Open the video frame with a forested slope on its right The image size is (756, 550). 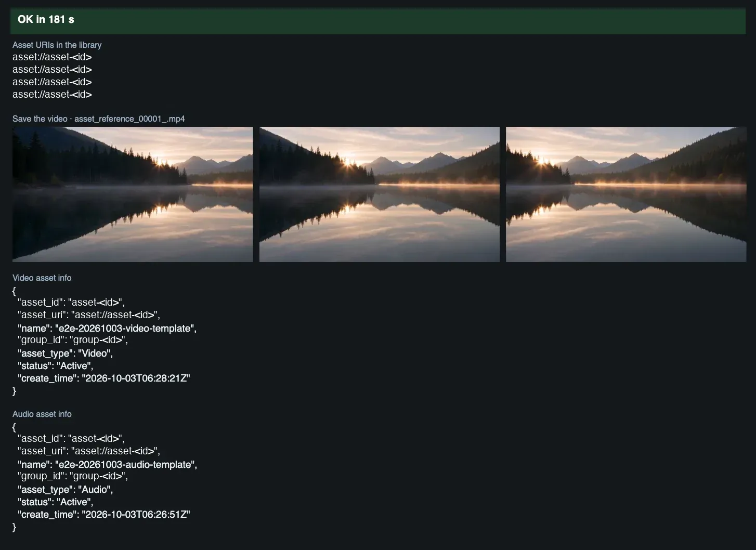626,194
